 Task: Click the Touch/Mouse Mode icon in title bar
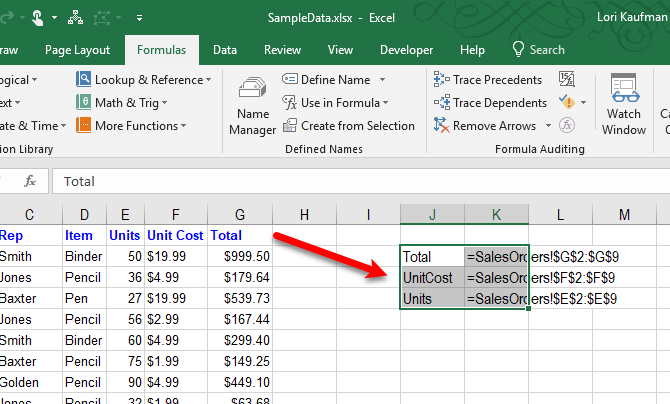pyautogui.click(x=37, y=17)
